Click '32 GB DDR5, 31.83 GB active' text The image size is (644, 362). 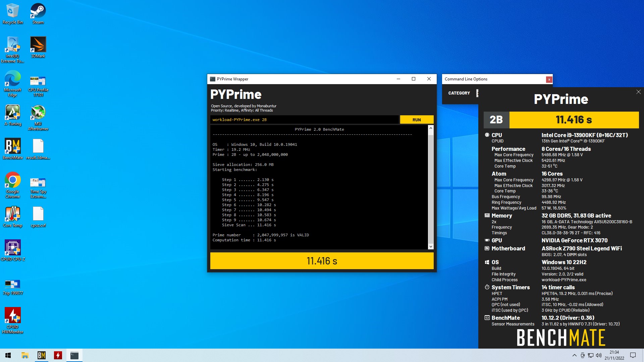576,216
